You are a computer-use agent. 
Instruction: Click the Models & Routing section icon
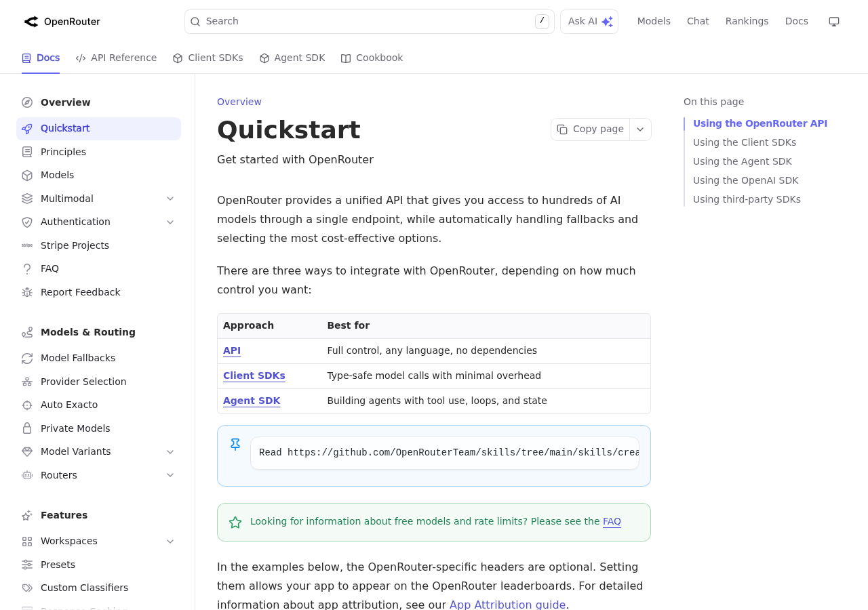(27, 332)
